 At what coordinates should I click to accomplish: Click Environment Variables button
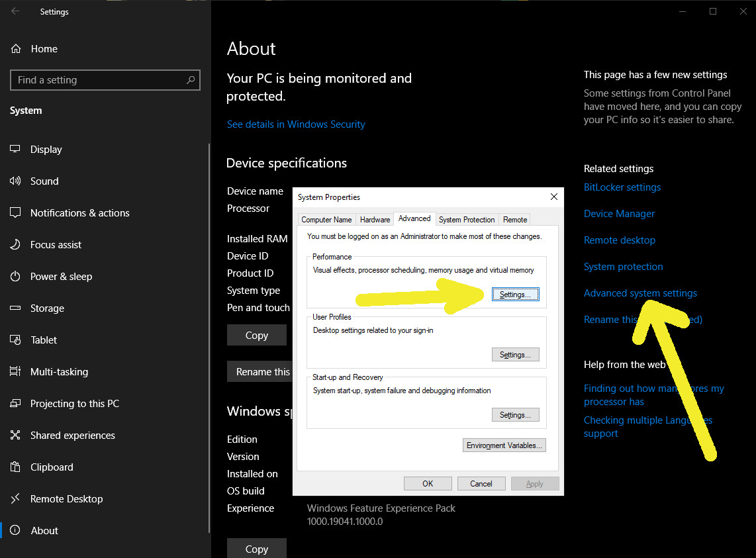504,445
